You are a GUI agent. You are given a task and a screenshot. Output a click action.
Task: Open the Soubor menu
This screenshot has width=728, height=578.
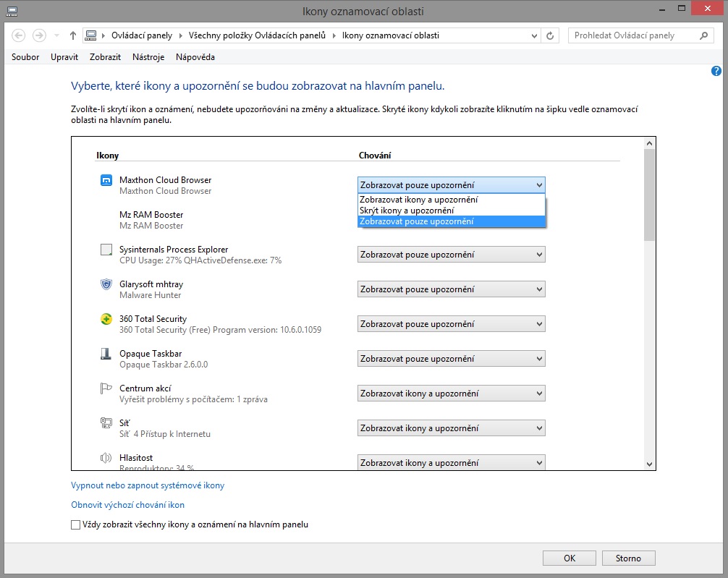point(25,57)
